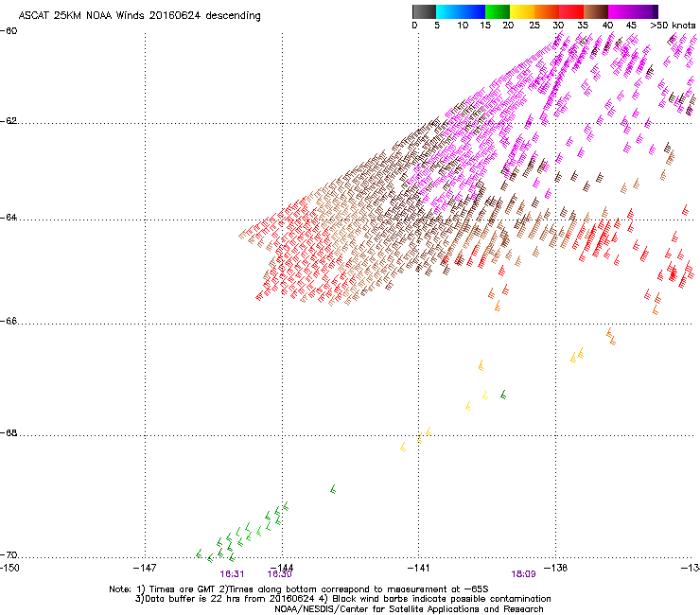Click the ">50 knots" legend label
700x615 pixels.
point(673,26)
